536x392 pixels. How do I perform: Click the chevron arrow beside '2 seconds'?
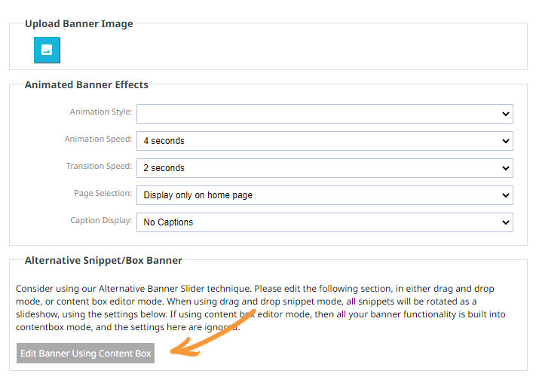(505, 168)
